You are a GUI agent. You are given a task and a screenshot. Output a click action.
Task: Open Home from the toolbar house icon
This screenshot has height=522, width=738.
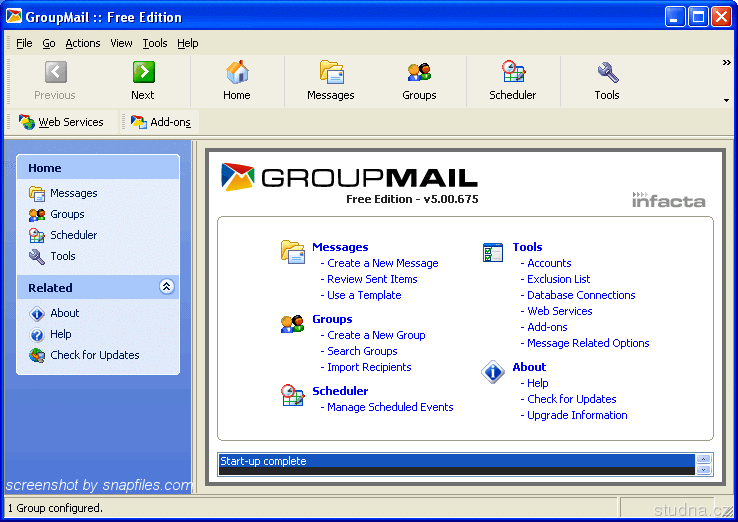[237, 80]
